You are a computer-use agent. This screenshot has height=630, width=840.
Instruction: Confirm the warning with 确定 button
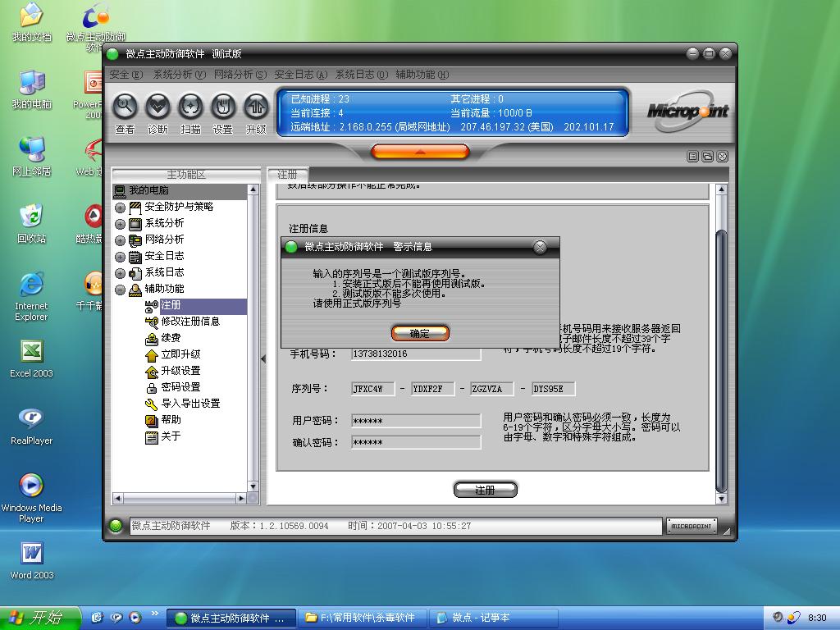[420, 333]
